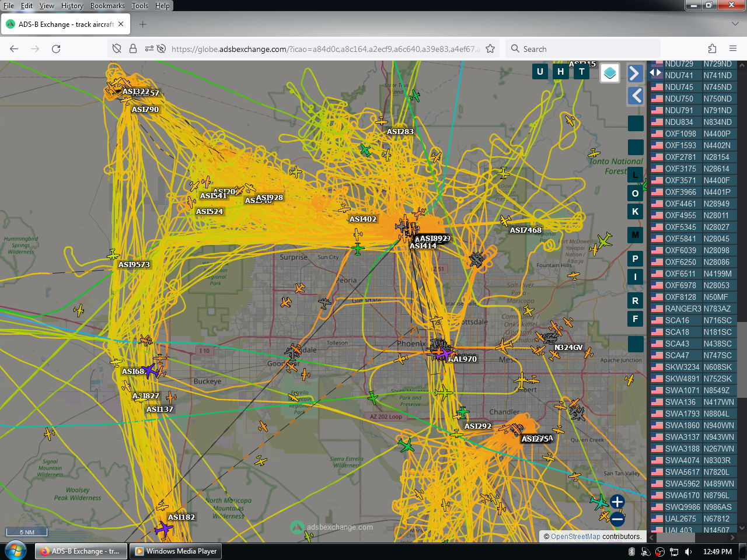Open the History menu
This screenshot has width=747, height=560.
72,6
